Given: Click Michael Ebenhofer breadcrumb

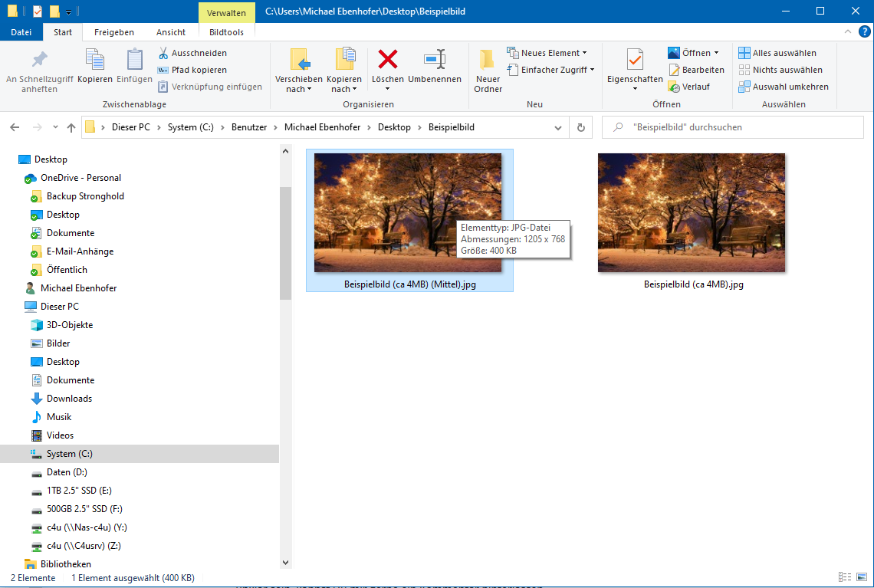Looking at the screenshot, I should [322, 127].
